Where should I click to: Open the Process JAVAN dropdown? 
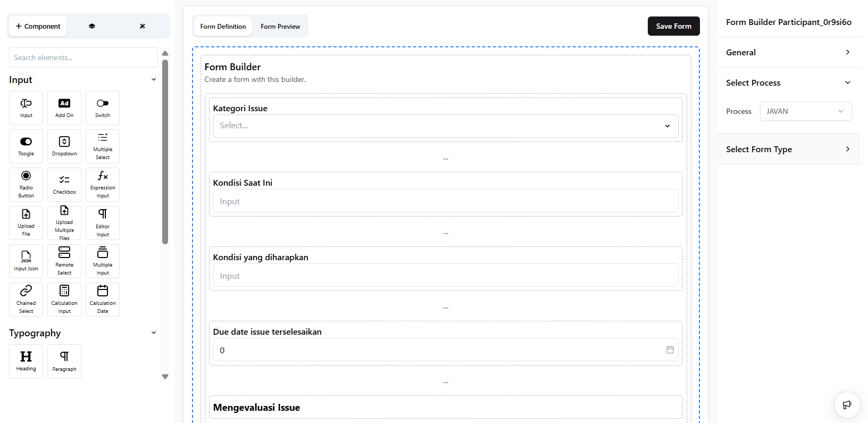[x=805, y=111]
